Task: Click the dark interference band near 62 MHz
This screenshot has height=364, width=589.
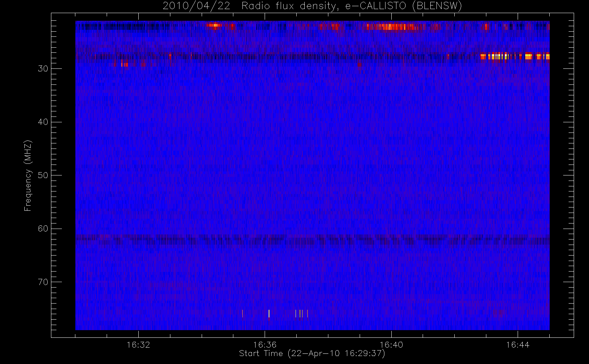Action: (312, 239)
